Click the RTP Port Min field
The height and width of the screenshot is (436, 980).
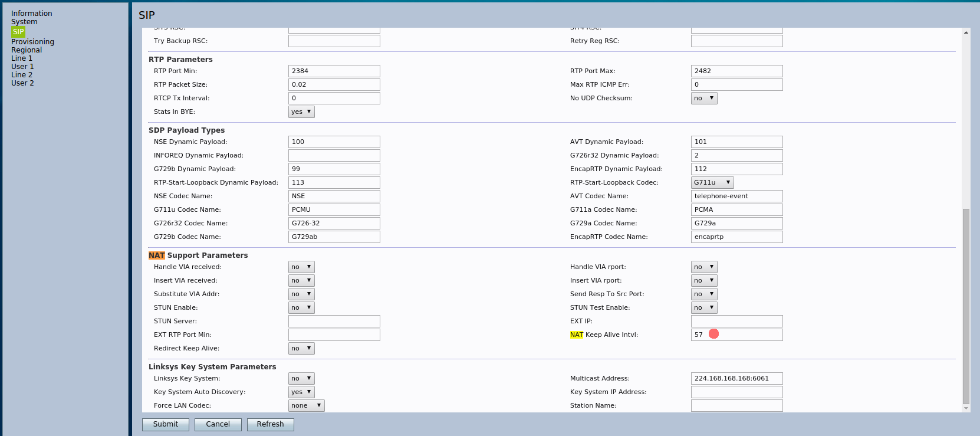tap(334, 71)
